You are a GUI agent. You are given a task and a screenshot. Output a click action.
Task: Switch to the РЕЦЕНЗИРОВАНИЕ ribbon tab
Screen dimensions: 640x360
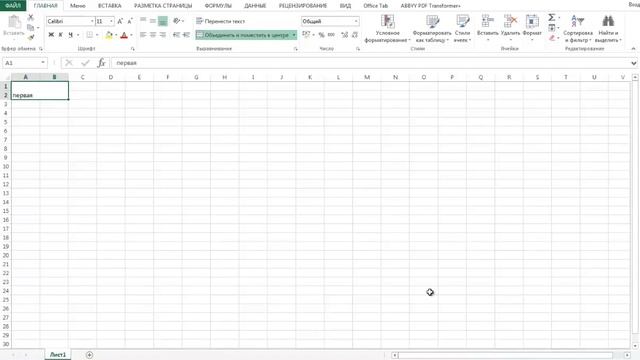(x=303, y=6)
